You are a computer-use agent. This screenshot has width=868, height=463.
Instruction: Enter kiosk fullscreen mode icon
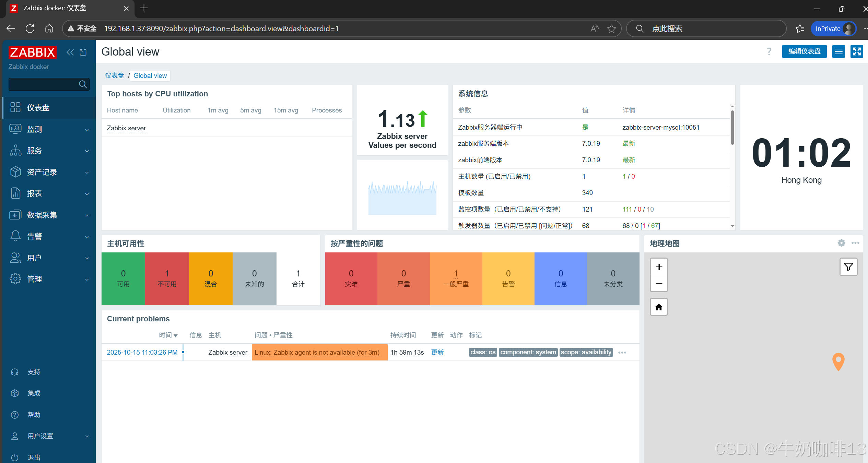pos(857,51)
